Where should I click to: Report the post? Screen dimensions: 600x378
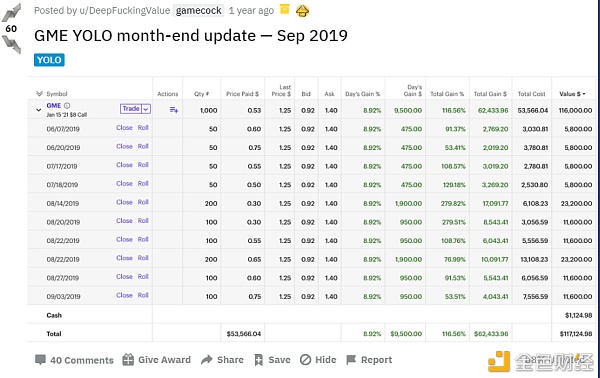tap(369, 360)
